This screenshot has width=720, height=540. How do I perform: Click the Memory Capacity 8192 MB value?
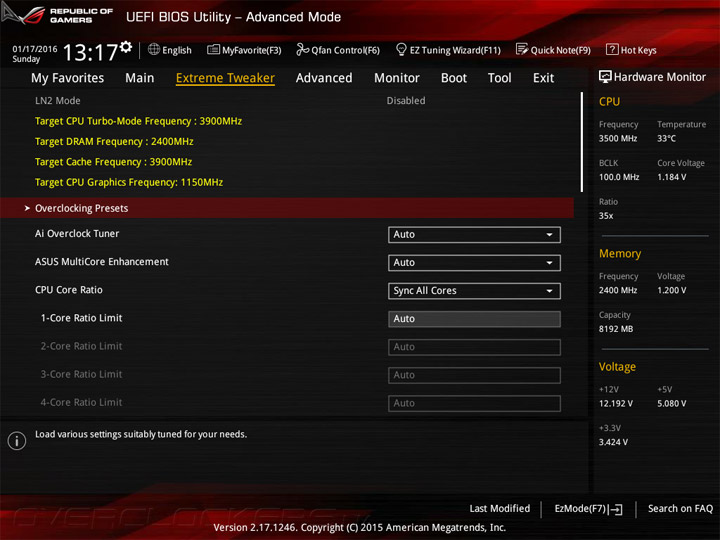616,329
